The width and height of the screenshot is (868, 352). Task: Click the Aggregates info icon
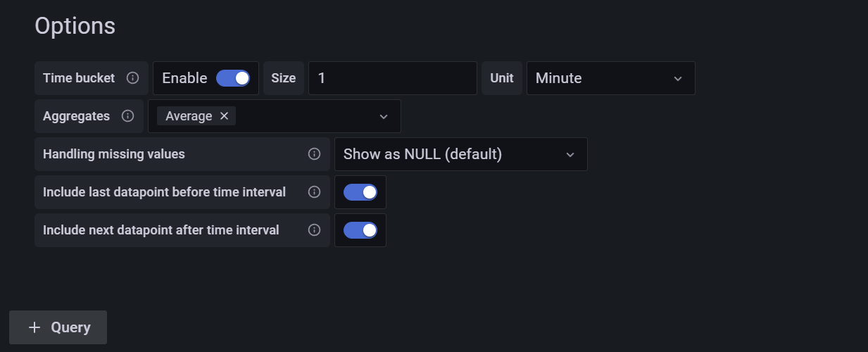[127, 116]
